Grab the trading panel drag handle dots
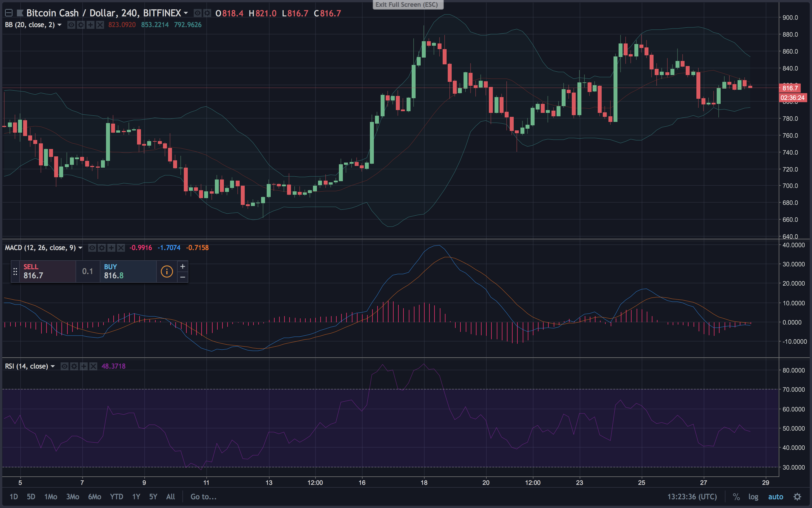 15,271
